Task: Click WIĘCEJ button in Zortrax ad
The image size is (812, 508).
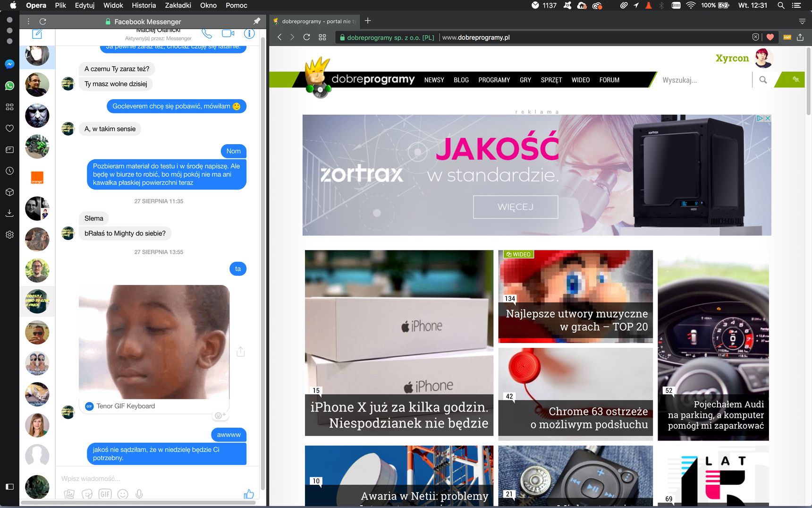Action: [x=516, y=207]
